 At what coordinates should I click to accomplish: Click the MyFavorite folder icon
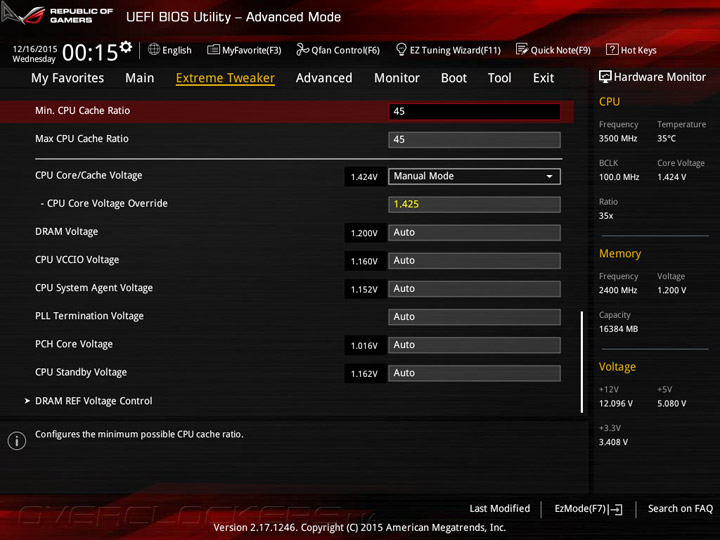pos(213,50)
